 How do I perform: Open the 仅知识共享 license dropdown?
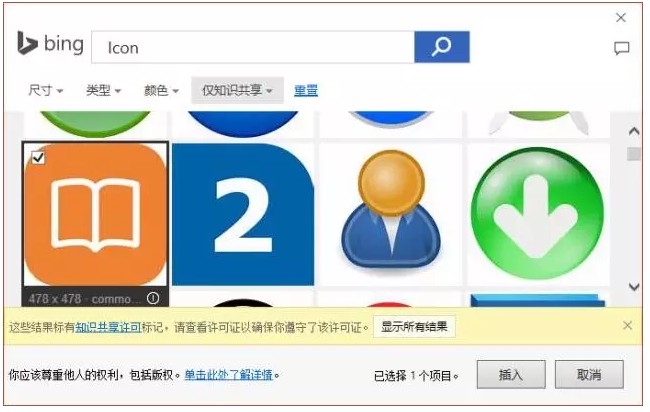click(x=237, y=90)
